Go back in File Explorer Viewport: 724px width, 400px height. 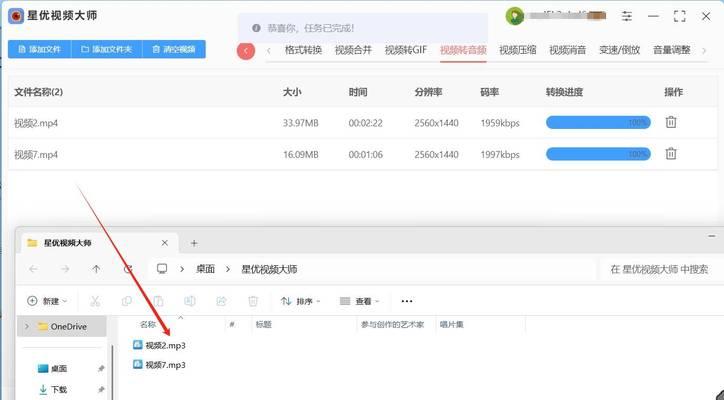point(33,269)
